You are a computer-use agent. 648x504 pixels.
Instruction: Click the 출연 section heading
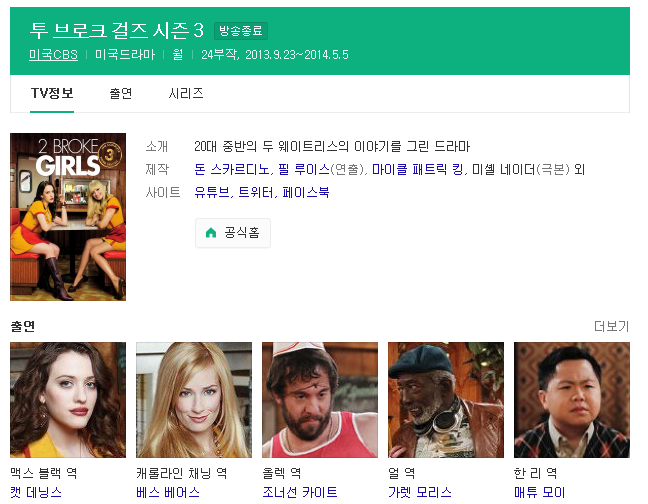22,326
